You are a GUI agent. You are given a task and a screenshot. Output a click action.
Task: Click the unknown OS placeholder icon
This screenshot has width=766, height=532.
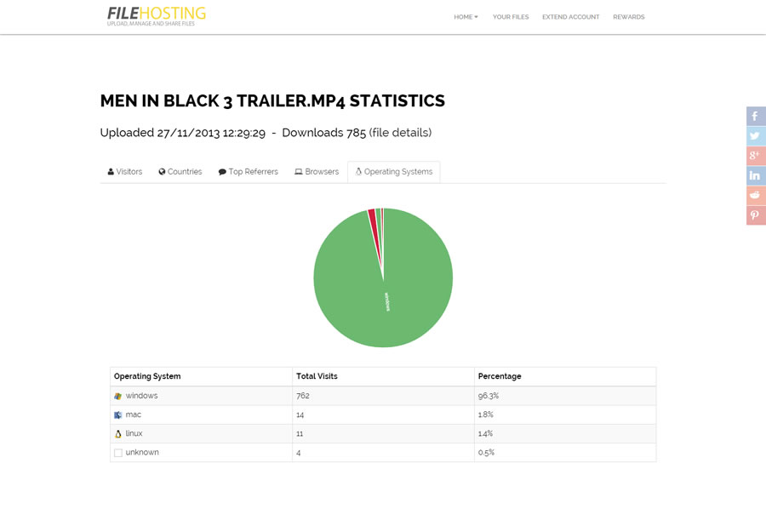tap(117, 453)
